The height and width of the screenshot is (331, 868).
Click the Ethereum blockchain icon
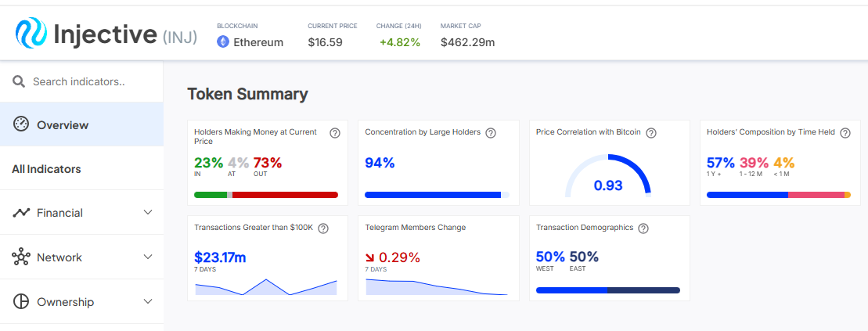tap(223, 42)
